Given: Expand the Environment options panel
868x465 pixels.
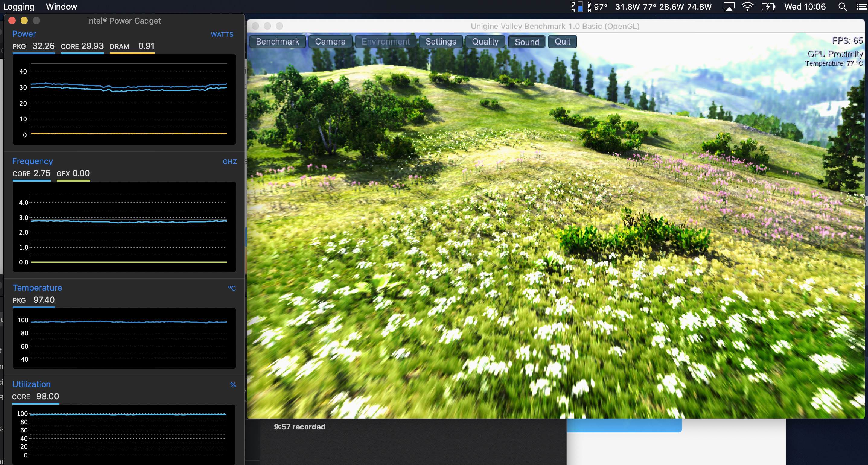Looking at the screenshot, I should point(385,42).
